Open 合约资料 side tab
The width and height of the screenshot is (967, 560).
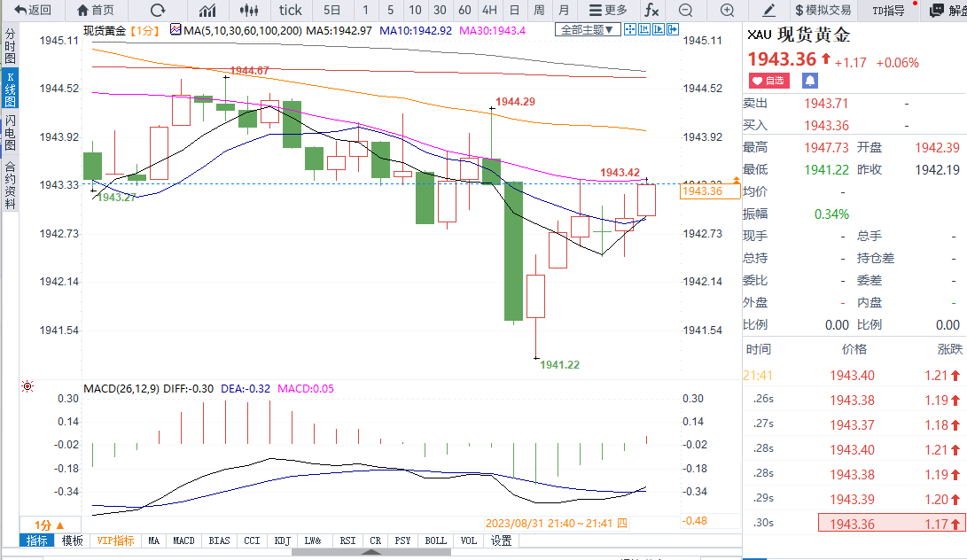pos(10,184)
